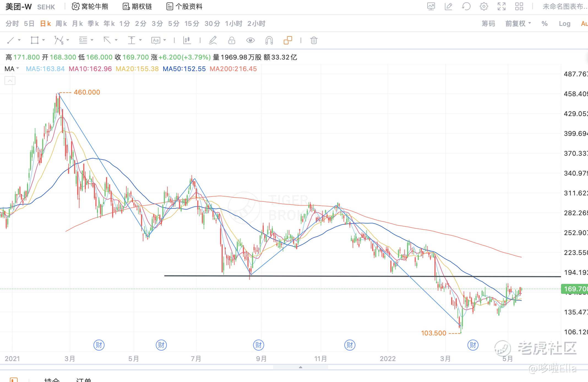Open the grid layout icon

point(519,6)
